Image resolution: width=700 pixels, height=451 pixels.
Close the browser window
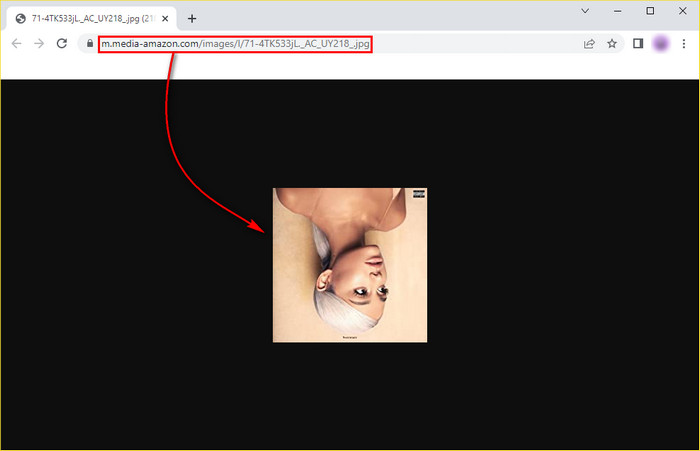(683, 11)
